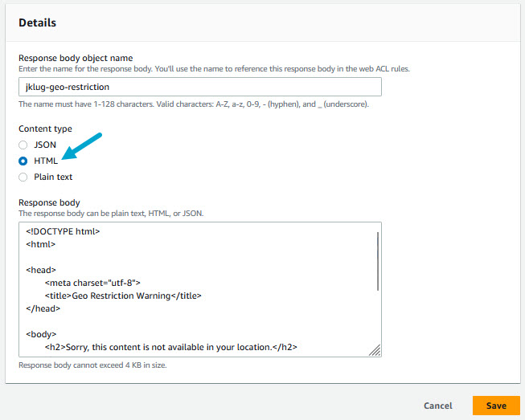Click the response body vertical scrollbar
525x420 pixels.
pos(376,261)
